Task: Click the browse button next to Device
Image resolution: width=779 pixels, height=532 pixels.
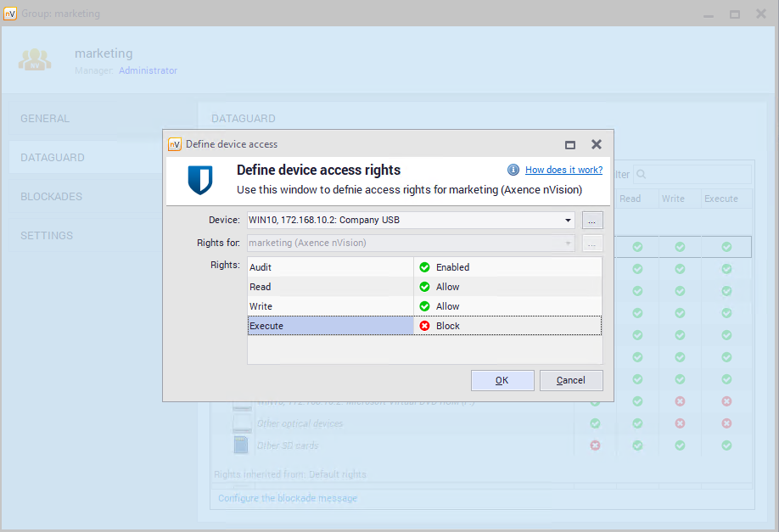Action: click(x=592, y=221)
